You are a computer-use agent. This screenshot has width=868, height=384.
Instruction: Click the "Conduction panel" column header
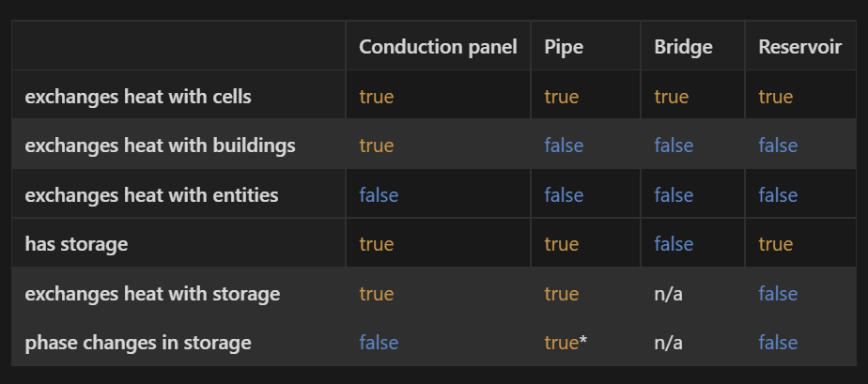coord(438,47)
